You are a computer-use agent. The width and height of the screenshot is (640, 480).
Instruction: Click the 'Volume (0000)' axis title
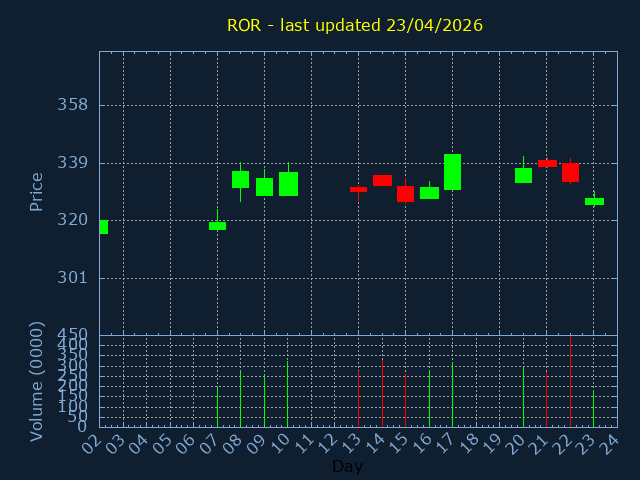click(x=37, y=381)
